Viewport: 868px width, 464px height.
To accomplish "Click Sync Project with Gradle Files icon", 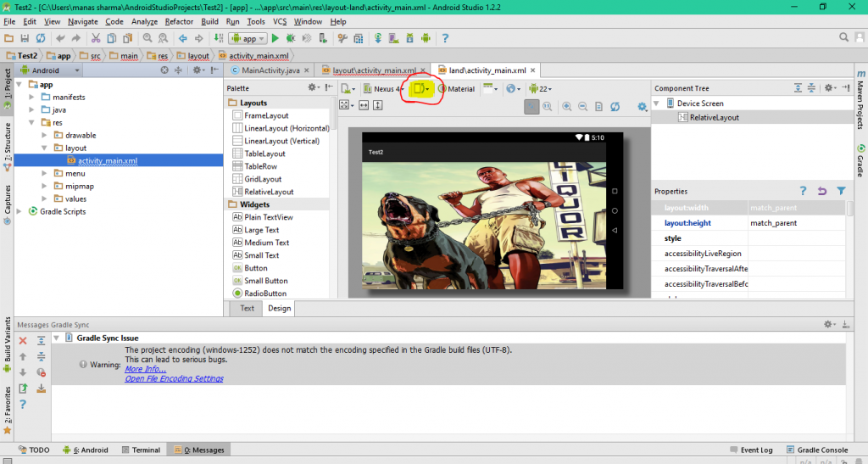I will pyautogui.click(x=378, y=38).
